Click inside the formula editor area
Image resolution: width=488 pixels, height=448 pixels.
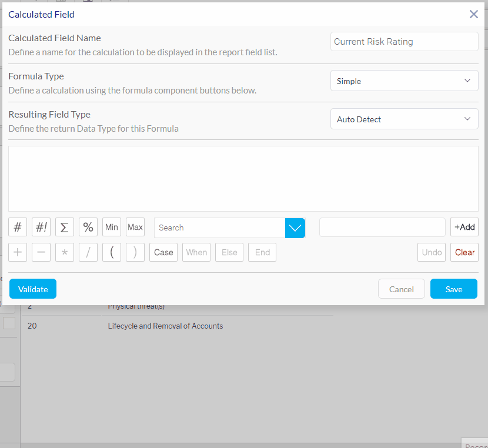(x=243, y=179)
